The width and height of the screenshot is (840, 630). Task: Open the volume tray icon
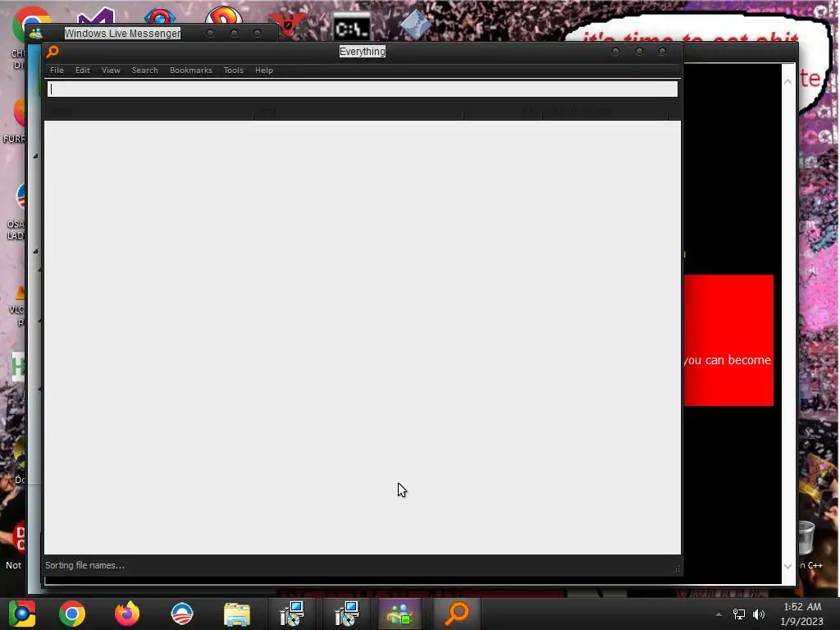click(x=759, y=614)
